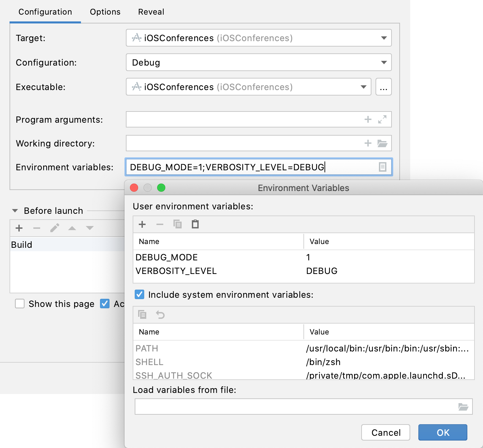Open the environment variables editor icon
Viewport: 483px width, 448px height.
383,167
